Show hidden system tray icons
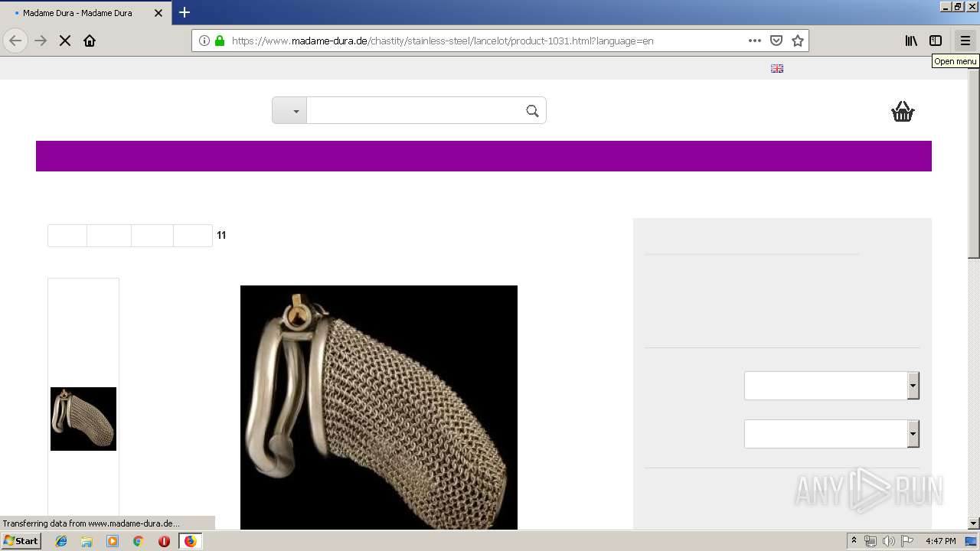This screenshot has height=551, width=980. (x=854, y=541)
